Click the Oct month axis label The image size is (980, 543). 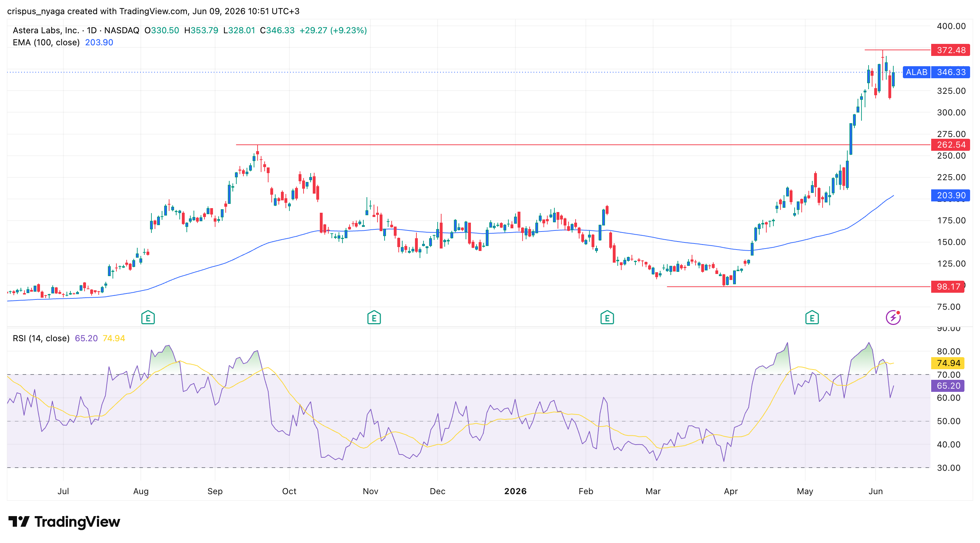[x=289, y=491]
